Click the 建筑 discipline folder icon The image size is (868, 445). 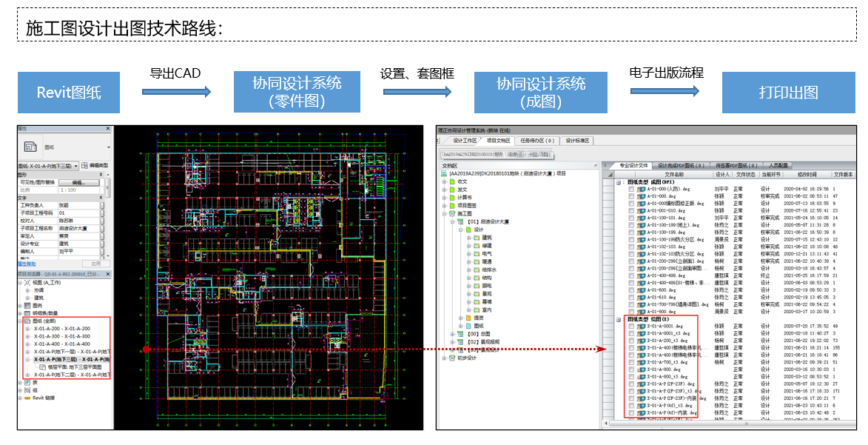(477, 238)
